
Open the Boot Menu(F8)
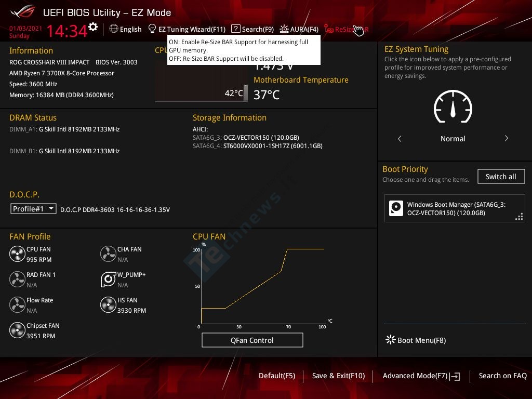(416, 340)
